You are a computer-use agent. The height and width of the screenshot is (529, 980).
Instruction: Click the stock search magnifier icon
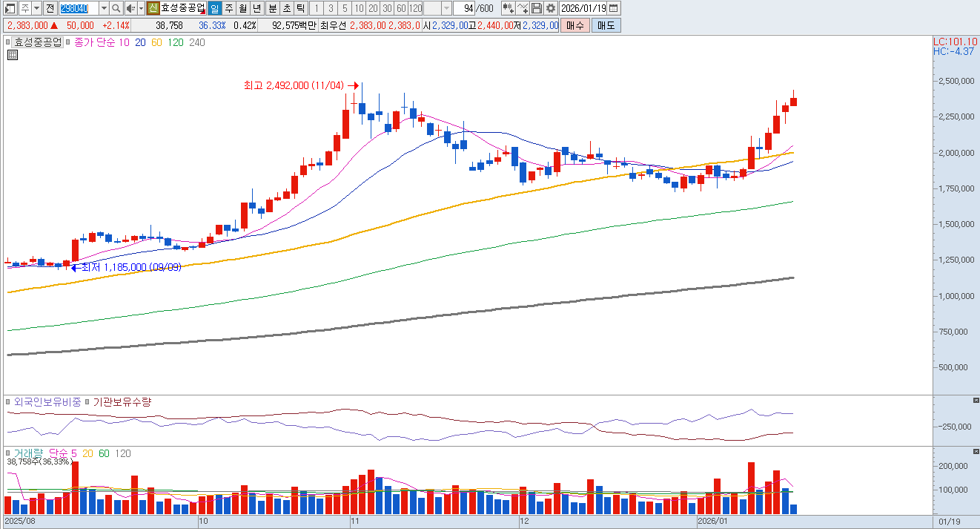pyautogui.click(x=116, y=8)
